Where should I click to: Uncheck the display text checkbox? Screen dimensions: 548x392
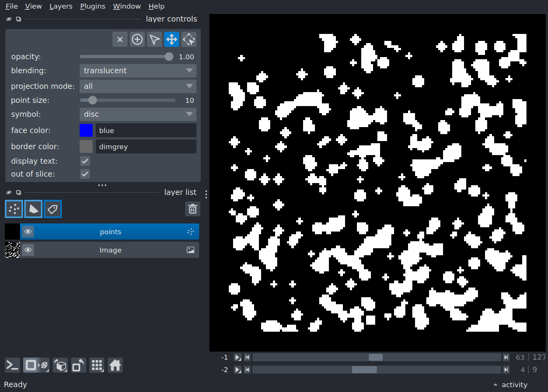(85, 161)
